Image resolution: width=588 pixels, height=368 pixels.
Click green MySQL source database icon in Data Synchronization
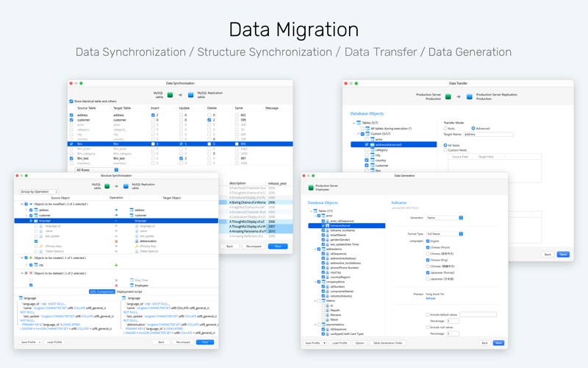[170, 95]
